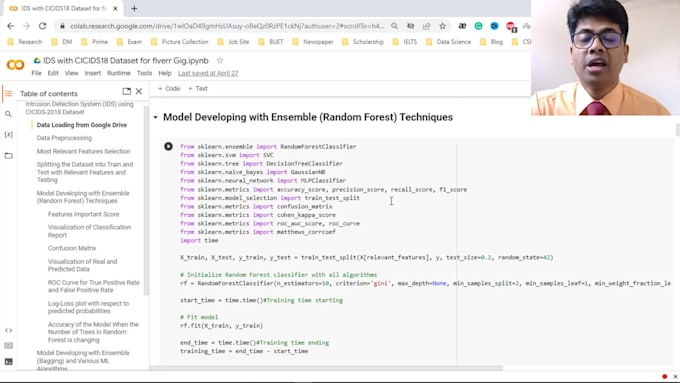The width and height of the screenshot is (680, 383).
Task: Reload the Colab page
Action: 42,26
